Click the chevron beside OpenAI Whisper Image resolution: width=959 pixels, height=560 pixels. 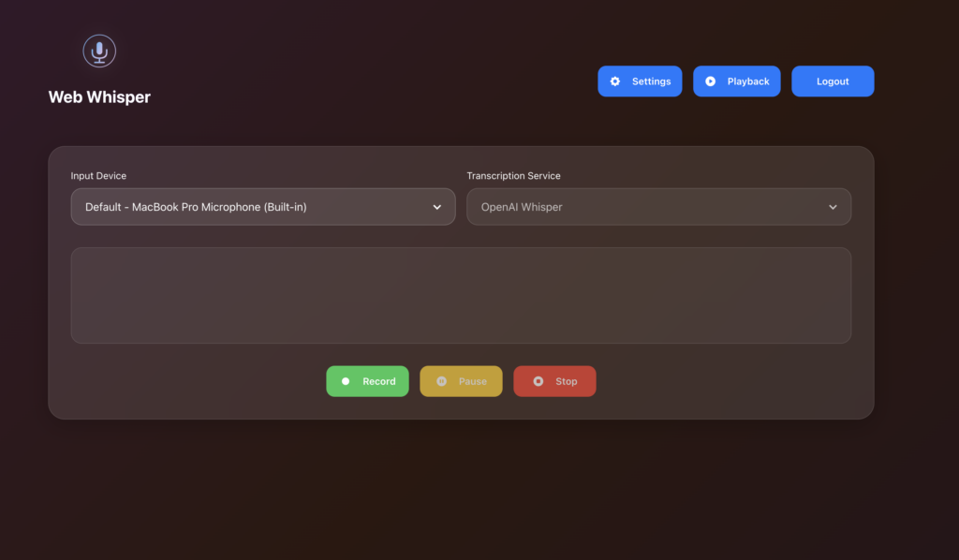pos(833,207)
